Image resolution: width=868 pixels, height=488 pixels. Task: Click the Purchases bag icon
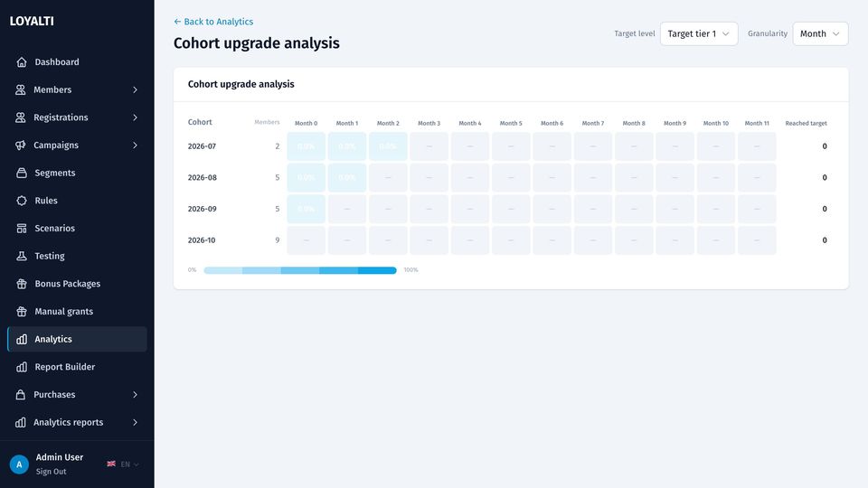(21, 395)
